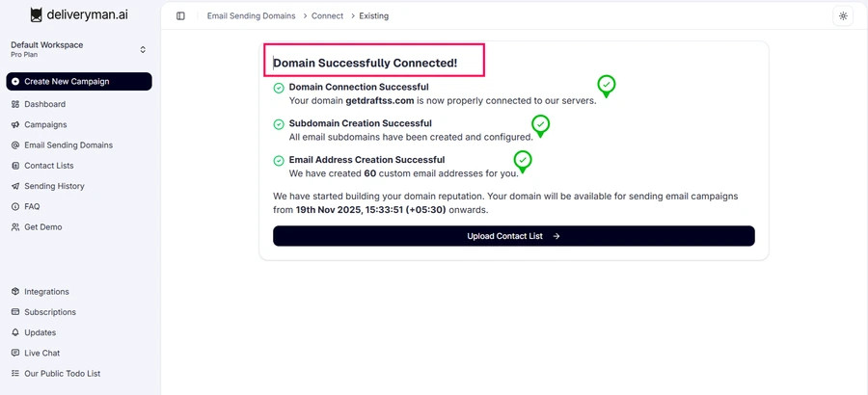The image size is (868, 395).
Task: Toggle the sidebar collapse icon
Action: pos(180,16)
